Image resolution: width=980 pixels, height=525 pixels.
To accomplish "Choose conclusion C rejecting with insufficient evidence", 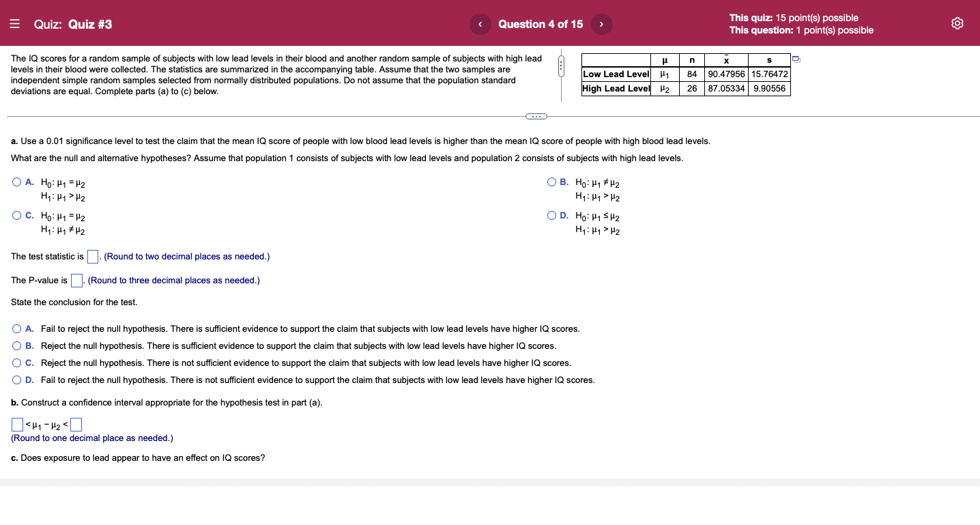I will click(16, 363).
